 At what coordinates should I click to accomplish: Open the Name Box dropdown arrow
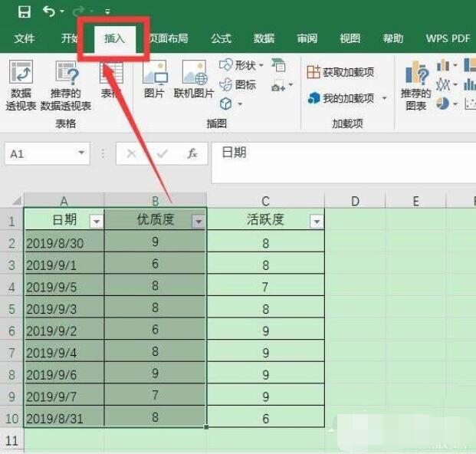click(x=81, y=153)
